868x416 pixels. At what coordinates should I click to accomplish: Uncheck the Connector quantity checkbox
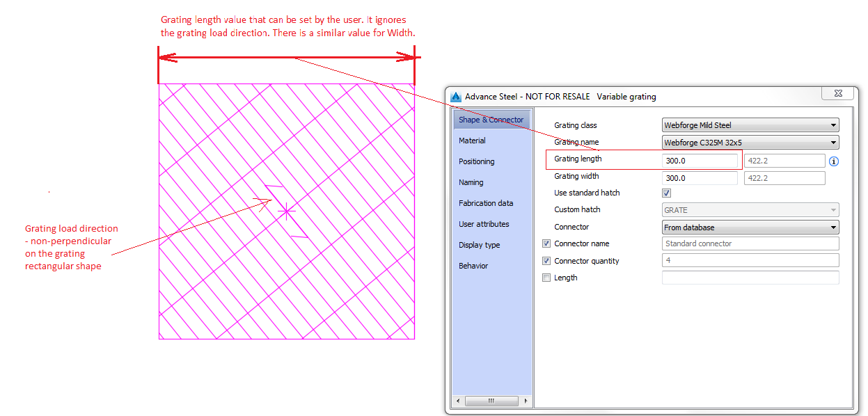pos(546,261)
